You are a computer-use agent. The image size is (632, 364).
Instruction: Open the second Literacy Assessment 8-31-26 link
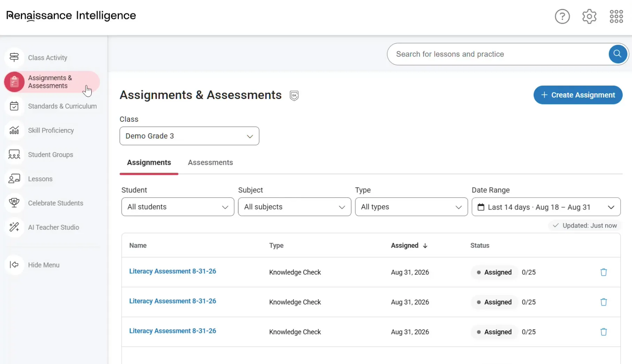pos(173,301)
